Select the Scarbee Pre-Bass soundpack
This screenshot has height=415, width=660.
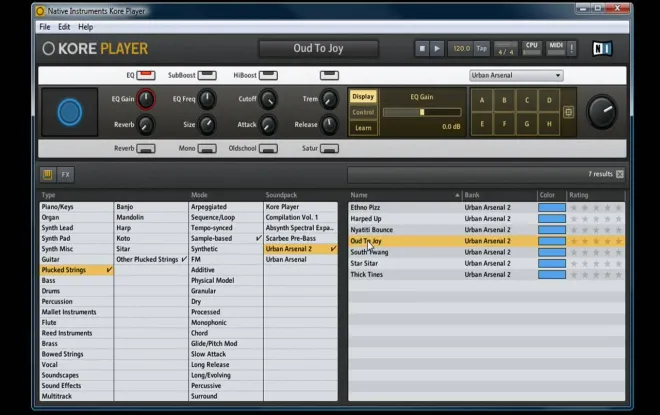pyautogui.click(x=301, y=238)
